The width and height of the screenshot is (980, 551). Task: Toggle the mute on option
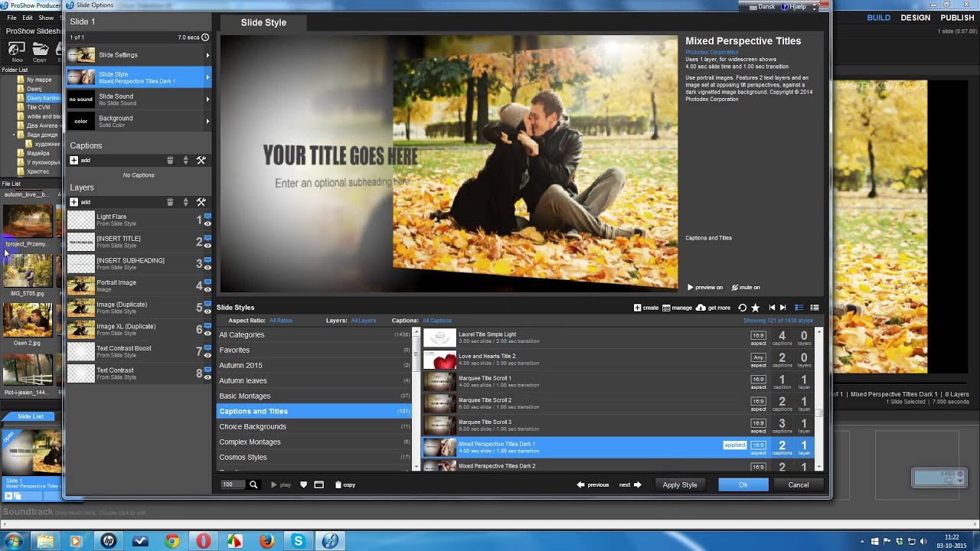(746, 288)
